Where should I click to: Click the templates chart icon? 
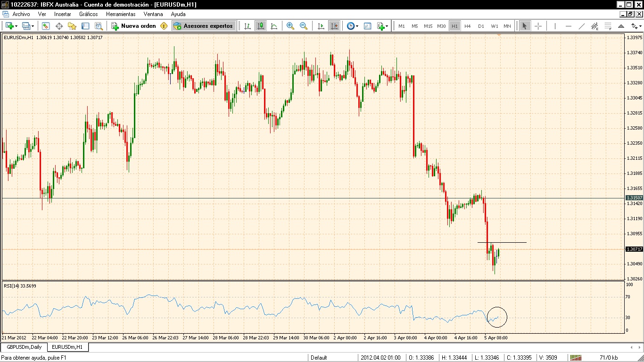pyautogui.click(x=367, y=26)
